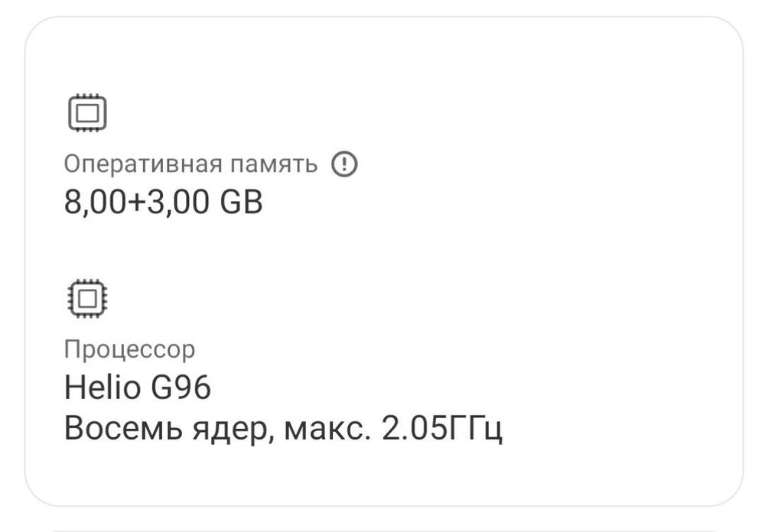The height and width of the screenshot is (532, 765).
Task: Click the Процессор label
Action: coord(129,349)
